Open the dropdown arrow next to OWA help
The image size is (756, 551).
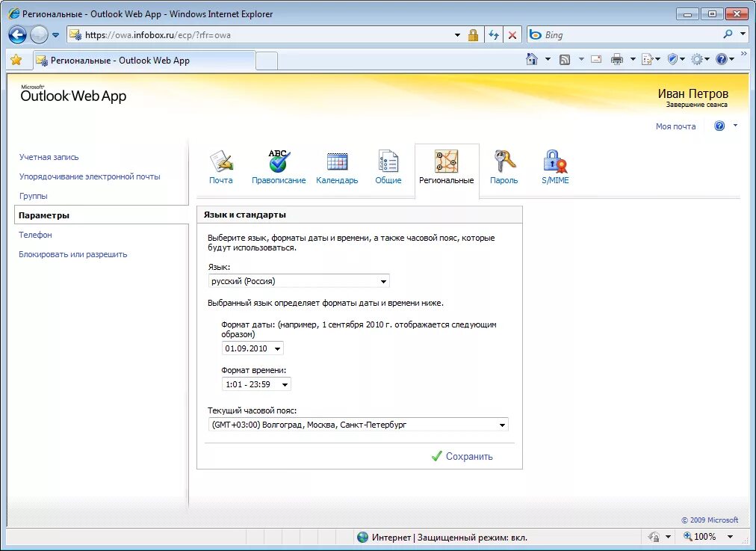coord(735,126)
